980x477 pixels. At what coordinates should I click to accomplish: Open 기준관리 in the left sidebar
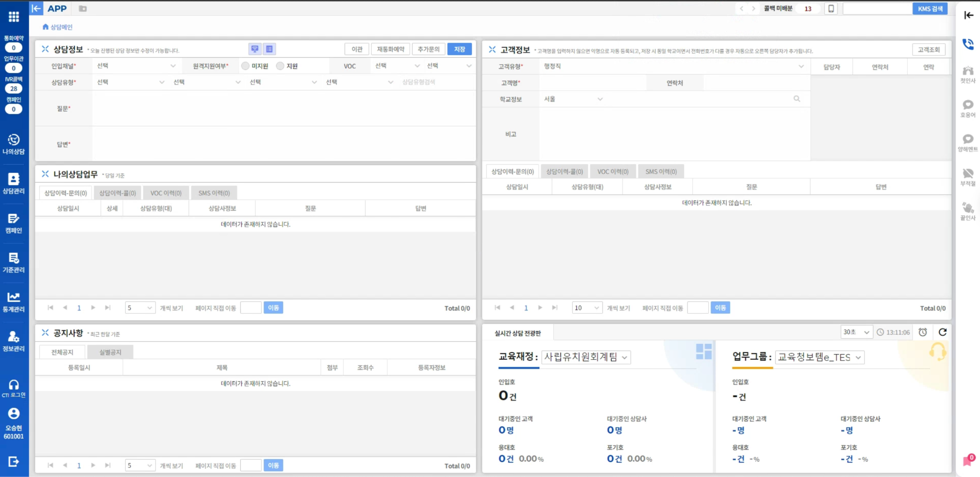point(14,262)
